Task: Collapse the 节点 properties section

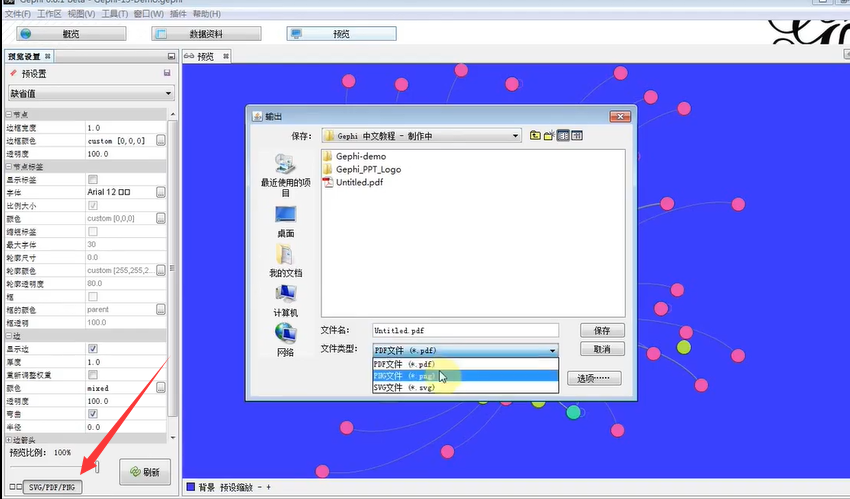Action: (9, 114)
